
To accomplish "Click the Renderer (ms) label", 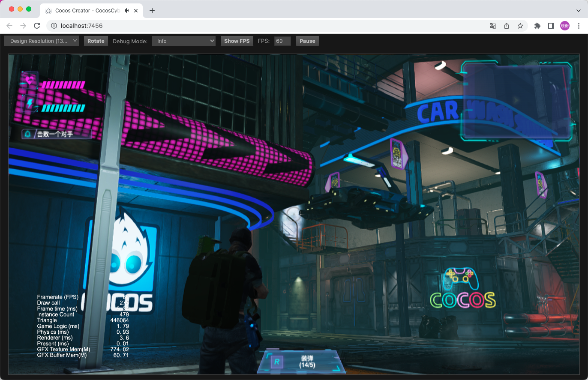I will (x=54, y=338).
